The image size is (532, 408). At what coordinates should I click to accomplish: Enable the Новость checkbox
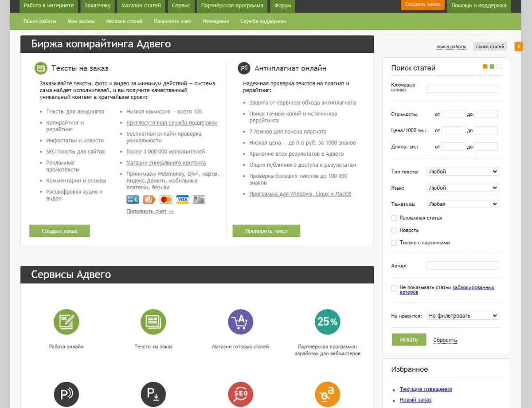394,230
